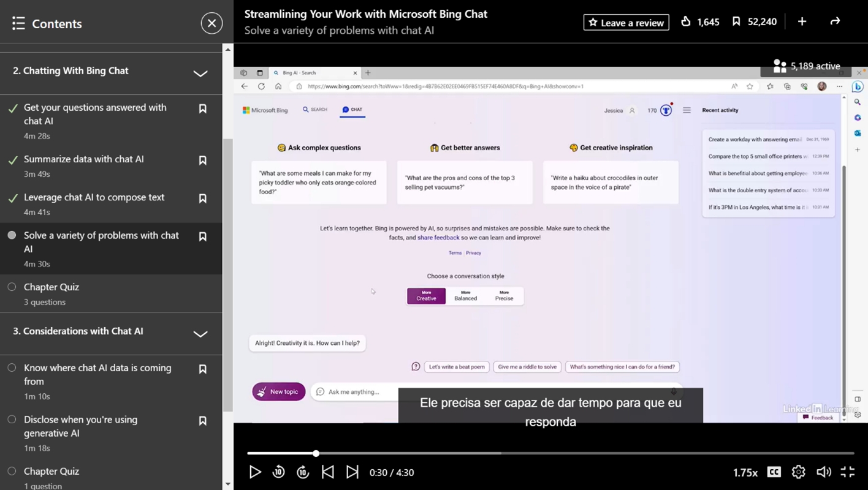Collapse 'Considerations with Chat AI' section
868x490 pixels.
pyautogui.click(x=200, y=334)
